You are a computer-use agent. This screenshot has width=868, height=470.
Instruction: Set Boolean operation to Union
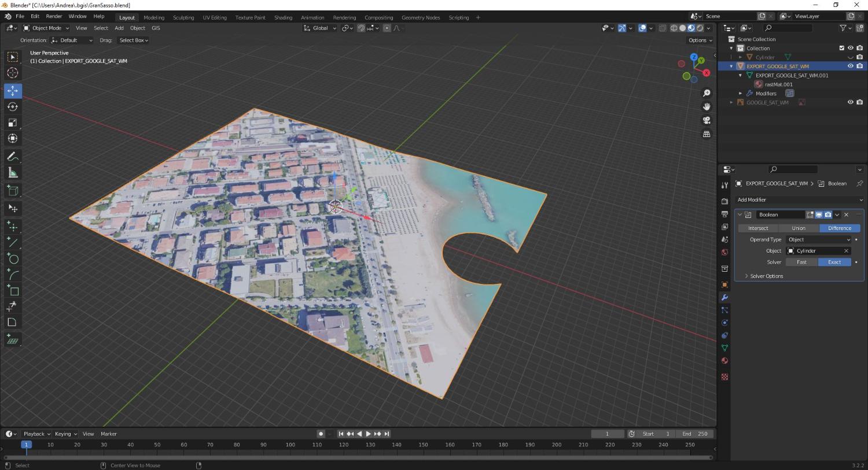[x=799, y=228]
